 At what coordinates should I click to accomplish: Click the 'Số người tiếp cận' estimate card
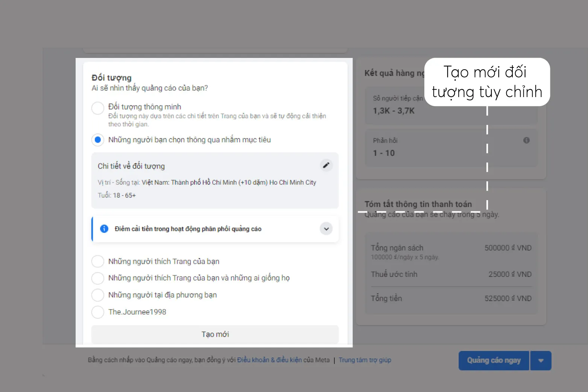(x=414, y=105)
